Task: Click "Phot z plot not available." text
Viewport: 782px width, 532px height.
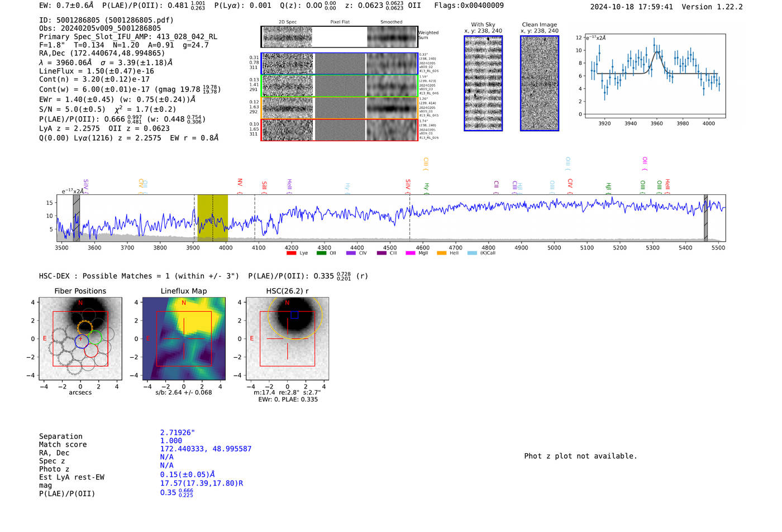Action: pyautogui.click(x=580, y=456)
